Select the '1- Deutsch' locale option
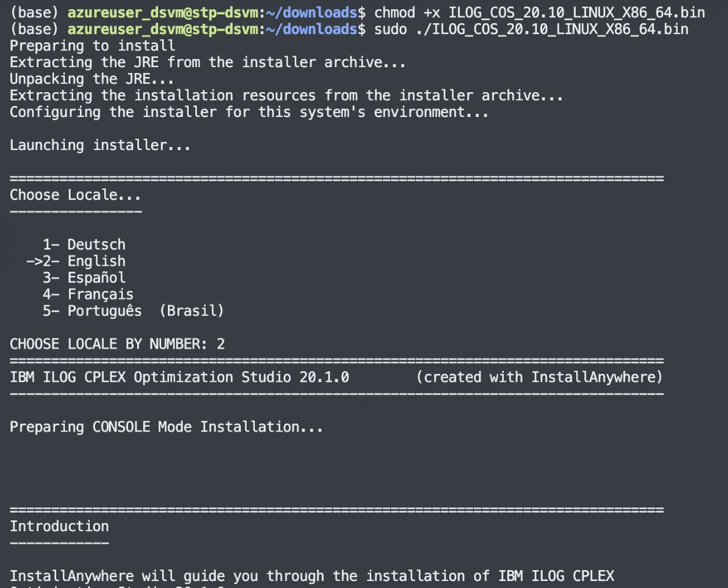 pyautogui.click(x=84, y=244)
